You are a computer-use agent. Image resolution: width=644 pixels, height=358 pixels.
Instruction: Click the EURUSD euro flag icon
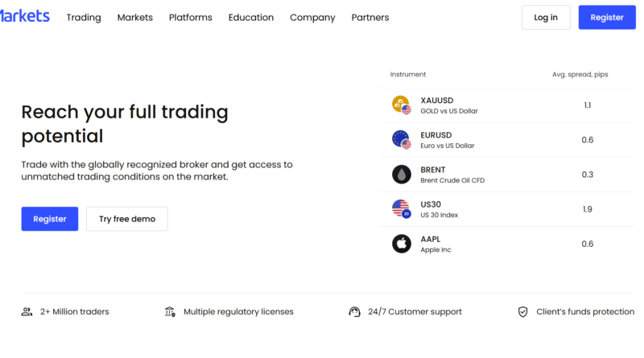pyautogui.click(x=401, y=140)
